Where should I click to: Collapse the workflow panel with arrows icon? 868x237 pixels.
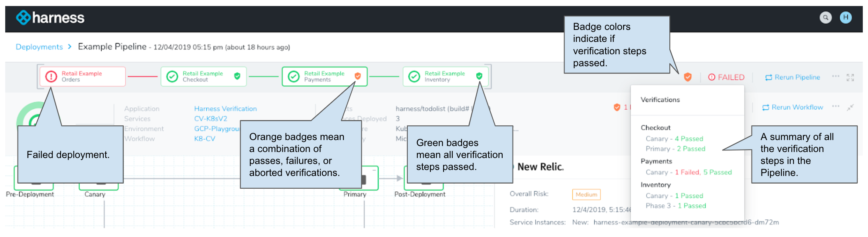pos(850,107)
